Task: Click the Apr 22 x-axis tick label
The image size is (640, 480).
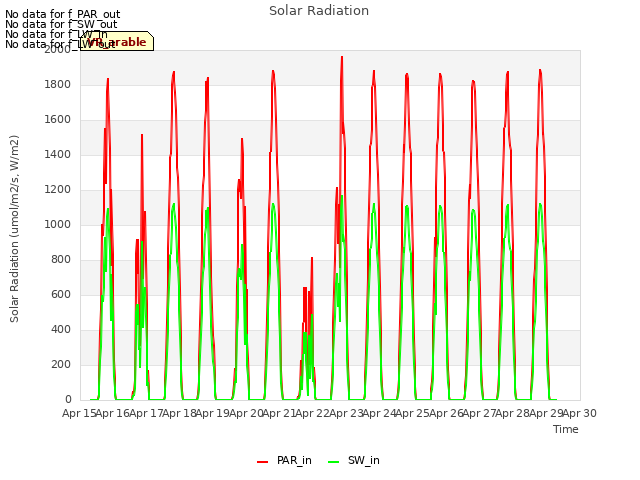Action: (313, 413)
